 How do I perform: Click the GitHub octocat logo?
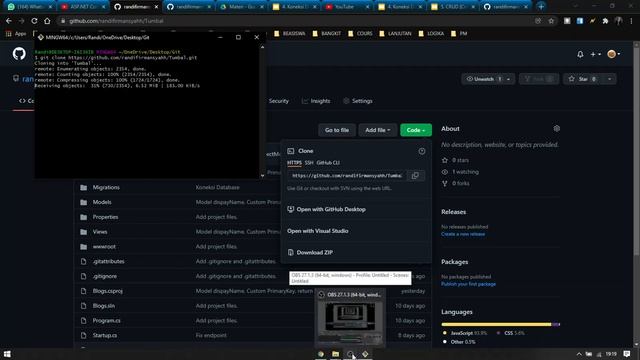pyautogui.click(x=19, y=53)
